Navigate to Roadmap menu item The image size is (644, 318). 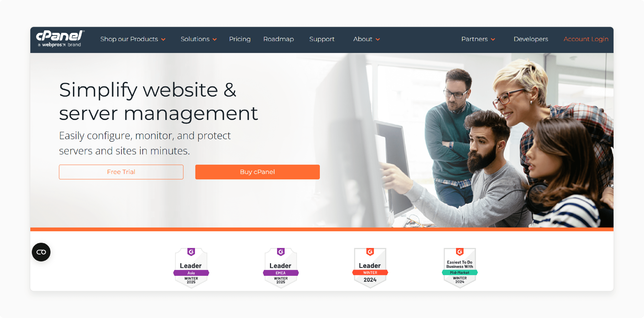pyautogui.click(x=279, y=39)
